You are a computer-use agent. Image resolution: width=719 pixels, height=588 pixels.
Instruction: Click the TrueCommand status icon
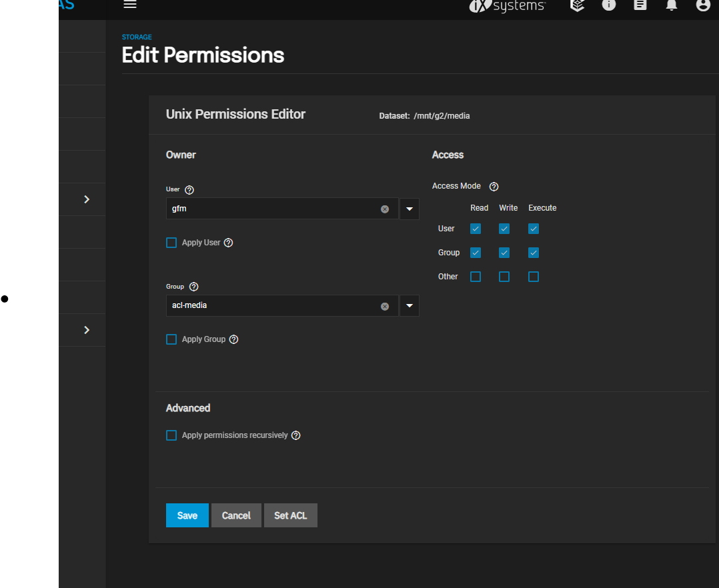coord(578,5)
